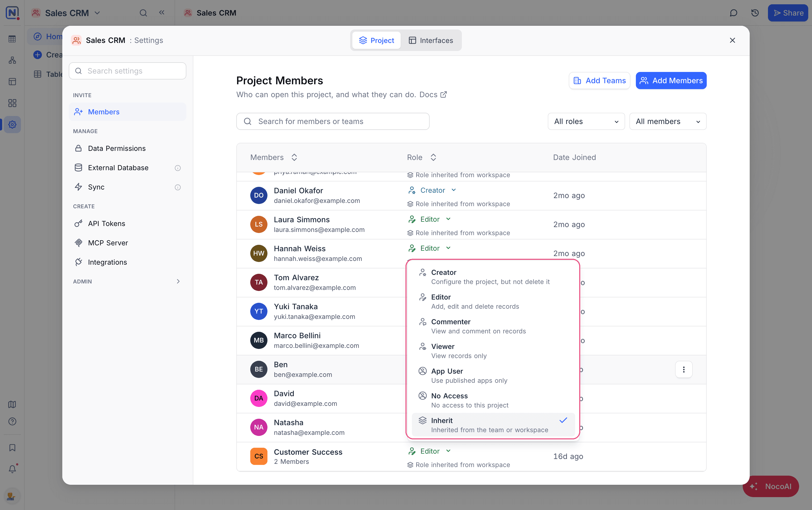Open the search magnifier in top bar
The height and width of the screenshot is (510, 812).
(143, 13)
